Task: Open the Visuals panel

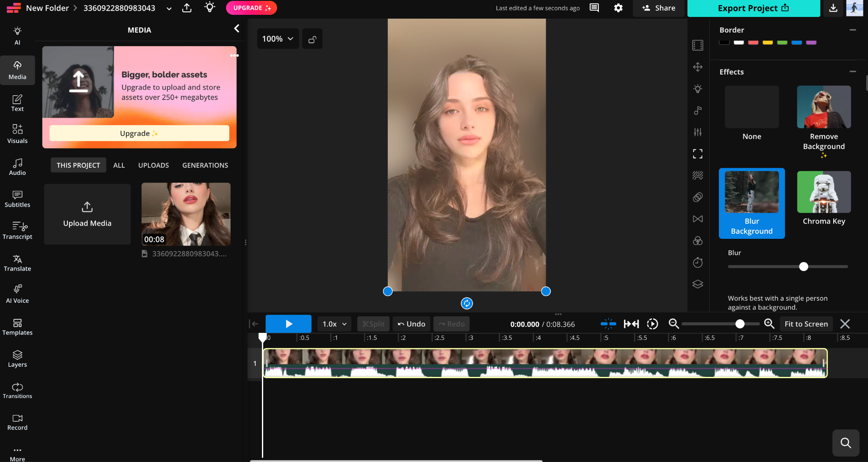Action: (17, 134)
